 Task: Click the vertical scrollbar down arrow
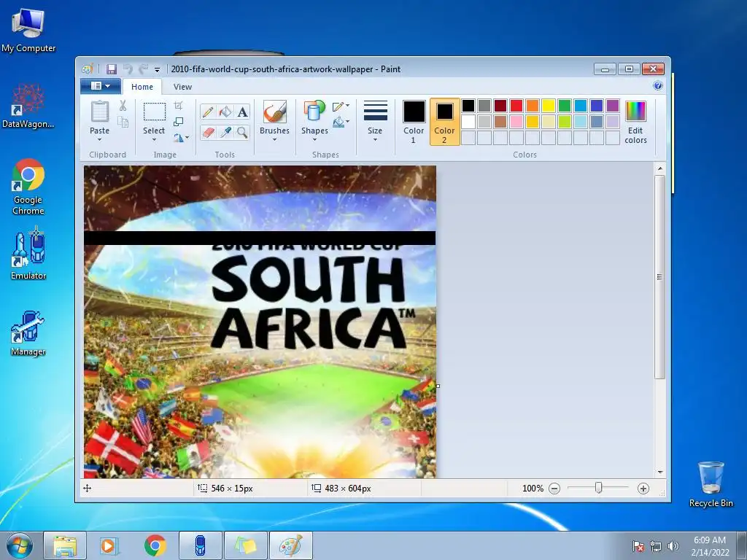(x=659, y=472)
